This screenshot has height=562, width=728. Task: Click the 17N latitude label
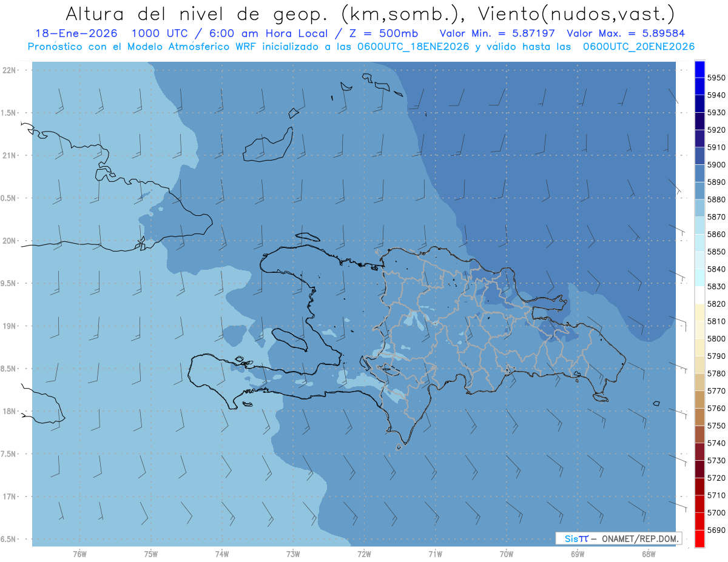point(8,497)
